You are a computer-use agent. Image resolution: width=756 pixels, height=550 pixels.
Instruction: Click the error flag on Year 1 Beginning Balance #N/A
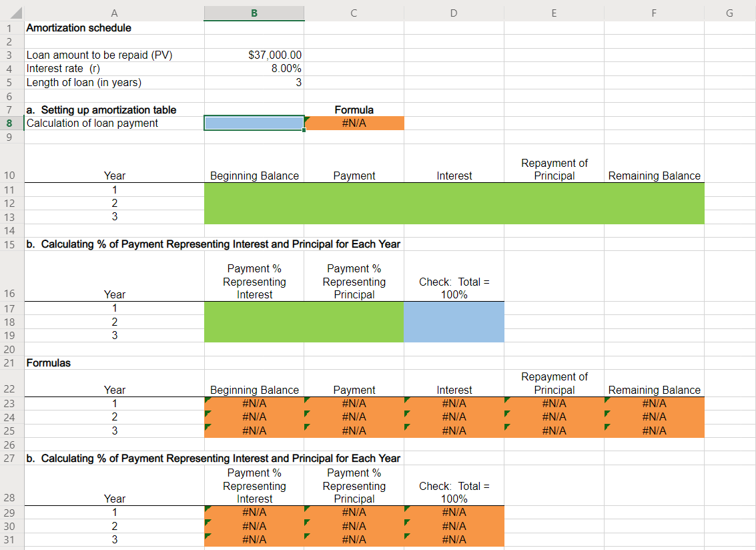(x=207, y=400)
